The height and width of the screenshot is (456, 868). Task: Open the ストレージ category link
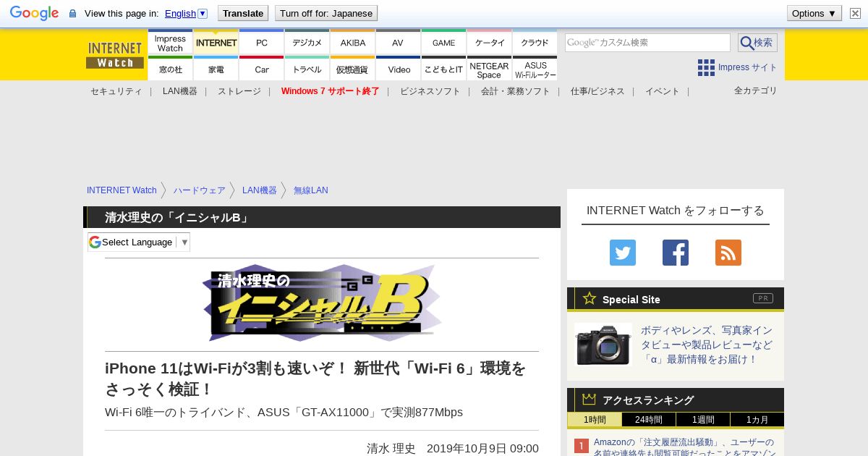click(239, 91)
